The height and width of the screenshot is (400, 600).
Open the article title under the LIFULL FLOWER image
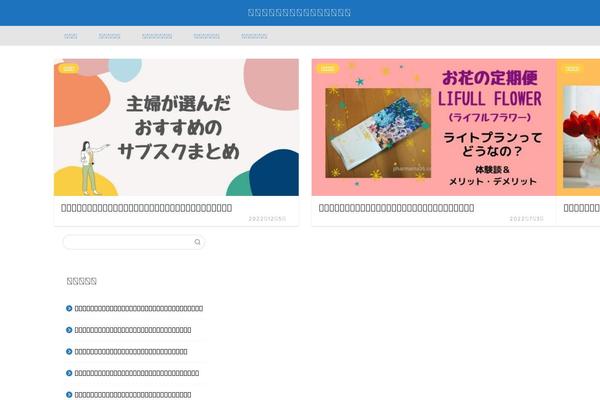[x=396, y=208]
